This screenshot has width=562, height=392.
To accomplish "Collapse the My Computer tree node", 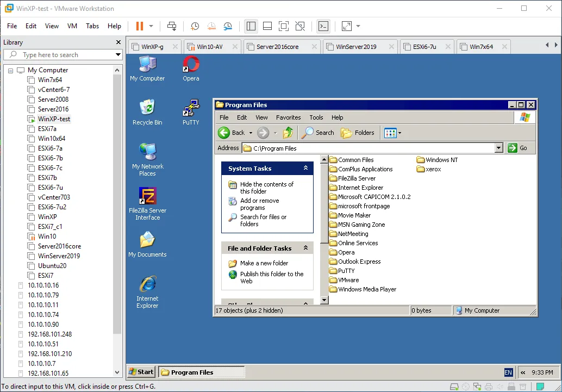I will (11, 70).
